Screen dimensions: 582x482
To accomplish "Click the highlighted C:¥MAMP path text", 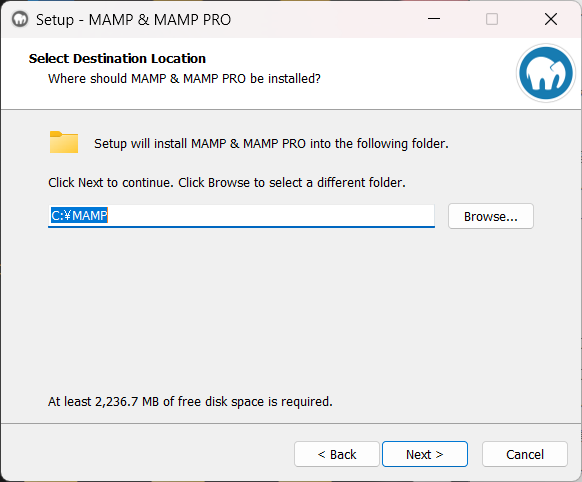I will [79, 215].
